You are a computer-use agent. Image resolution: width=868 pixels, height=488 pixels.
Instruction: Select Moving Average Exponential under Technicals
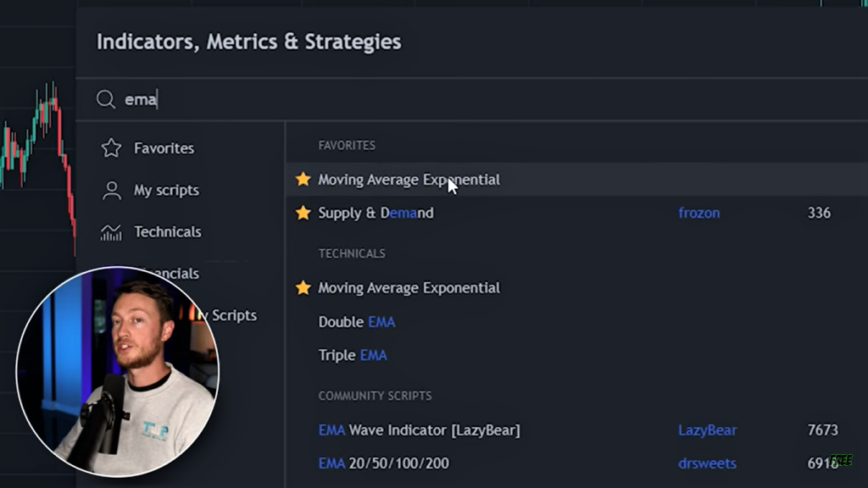(409, 288)
